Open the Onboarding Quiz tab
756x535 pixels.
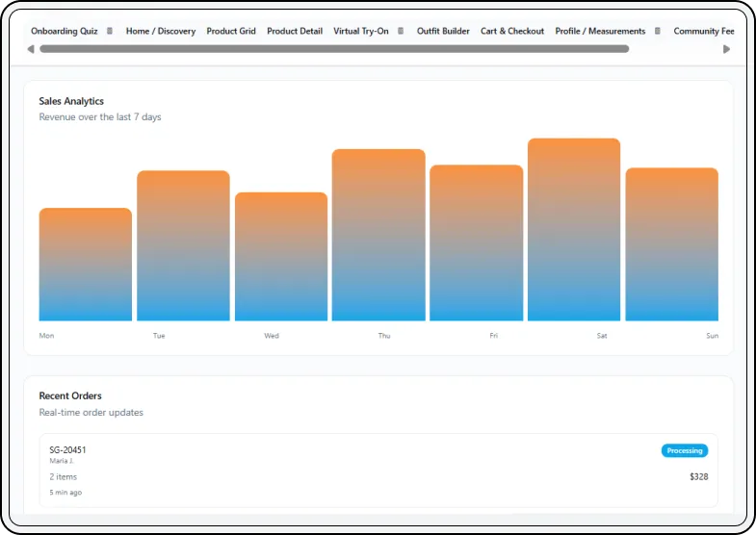coord(64,31)
